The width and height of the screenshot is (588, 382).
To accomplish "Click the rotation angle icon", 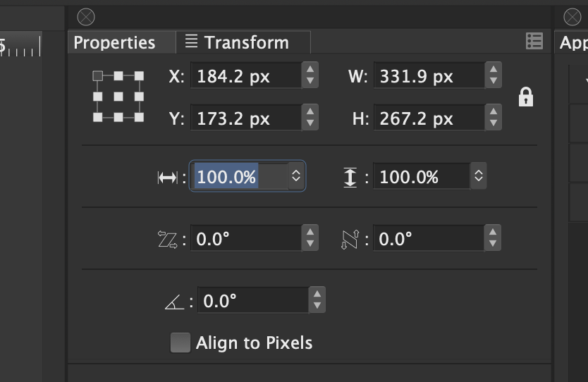I will point(173,302).
